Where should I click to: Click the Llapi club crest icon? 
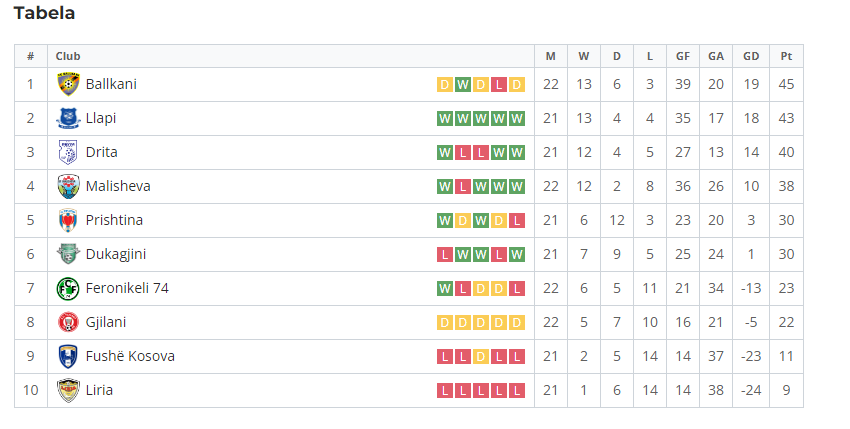point(68,118)
